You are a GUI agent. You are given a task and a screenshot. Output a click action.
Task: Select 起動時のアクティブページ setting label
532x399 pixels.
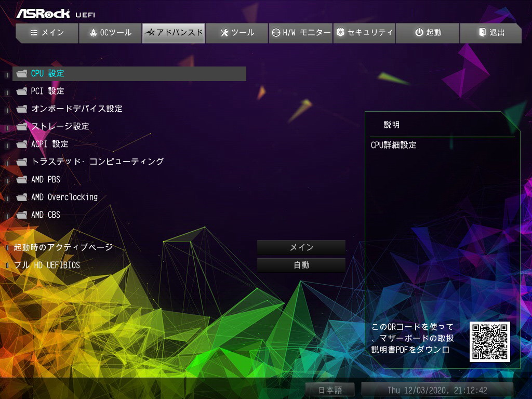pos(63,247)
